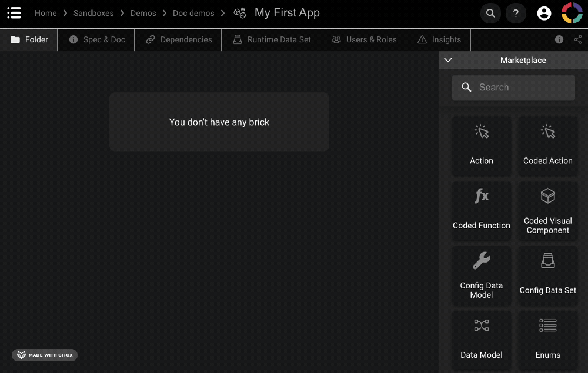Screen dimensions: 588x373
Task: Open the Insights tab
Action: pyautogui.click(x=439, y=39)
